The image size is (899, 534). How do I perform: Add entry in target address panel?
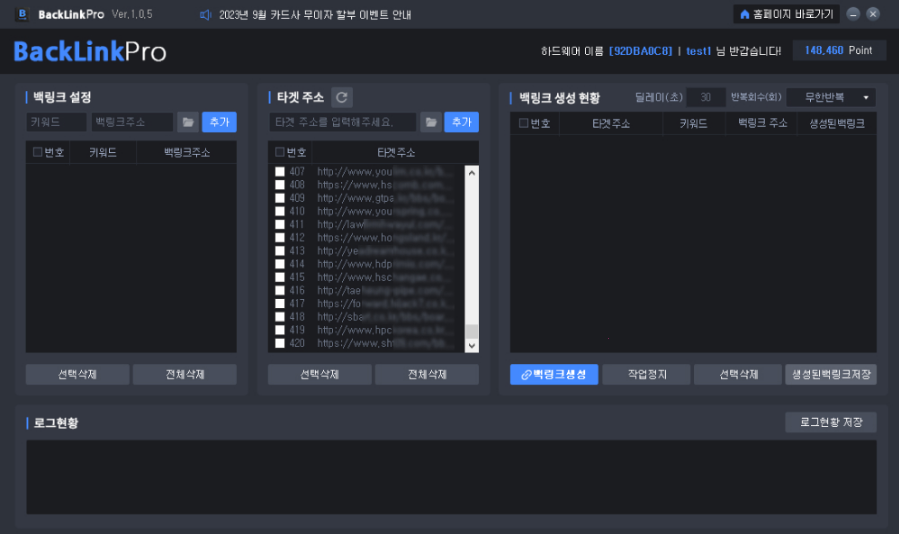(x=462, y=122)
